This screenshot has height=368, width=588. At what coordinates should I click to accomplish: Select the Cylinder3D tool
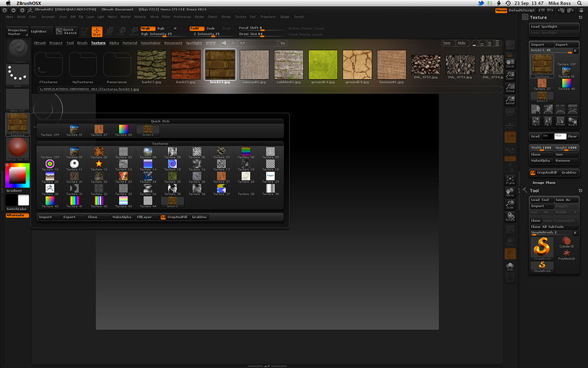click(x=566, y=241)
